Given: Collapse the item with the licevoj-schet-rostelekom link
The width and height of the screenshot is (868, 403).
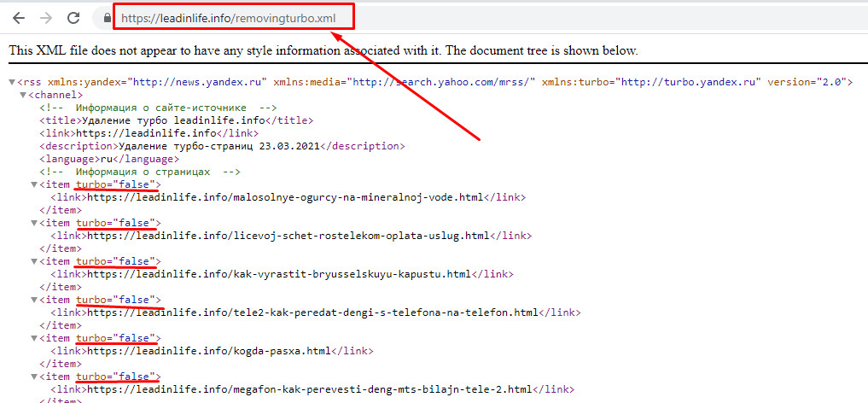Looking at the screenshot, I should [x=34, y=223].
